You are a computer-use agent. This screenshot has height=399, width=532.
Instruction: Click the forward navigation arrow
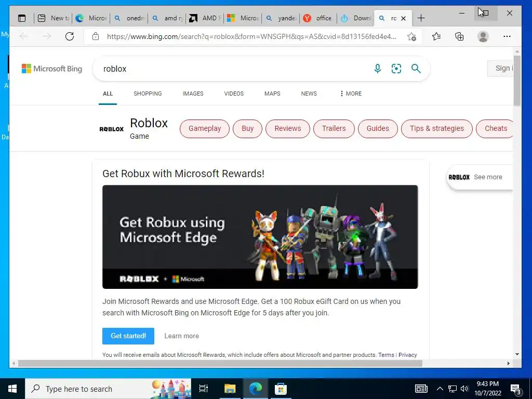coord(47,36)
